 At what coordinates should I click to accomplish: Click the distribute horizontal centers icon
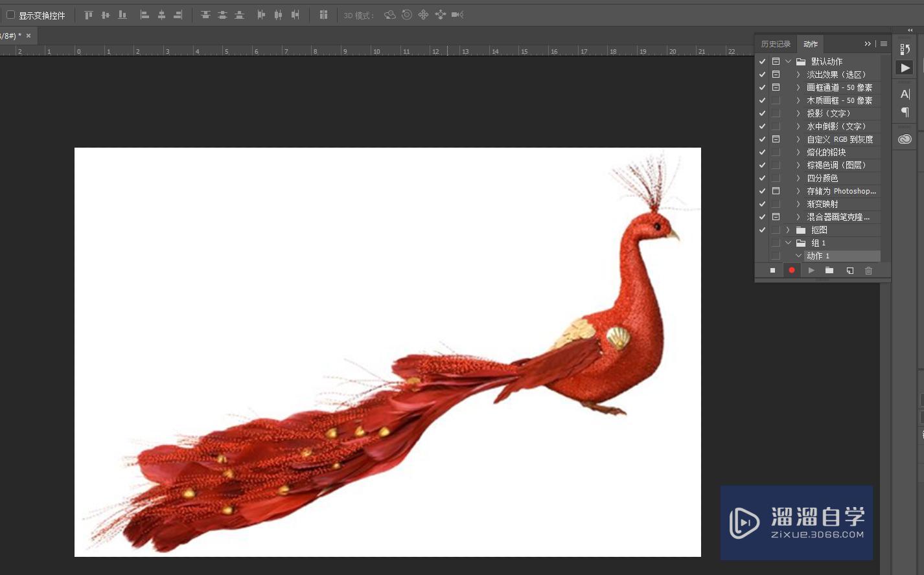pos(278,14)
